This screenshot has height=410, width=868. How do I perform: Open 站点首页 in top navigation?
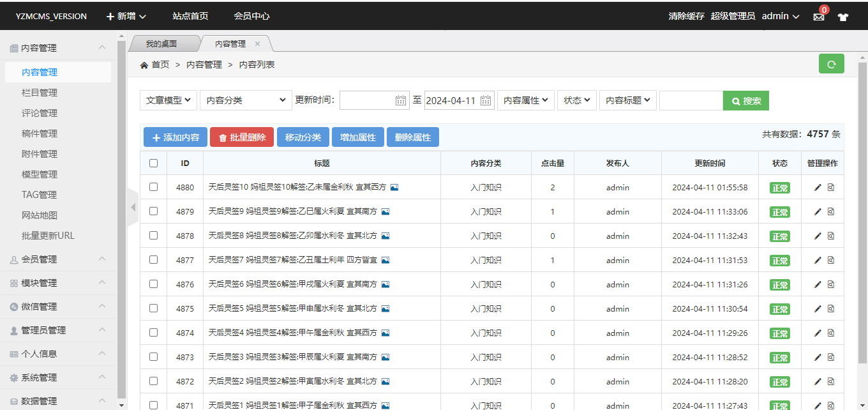[190, 16]
